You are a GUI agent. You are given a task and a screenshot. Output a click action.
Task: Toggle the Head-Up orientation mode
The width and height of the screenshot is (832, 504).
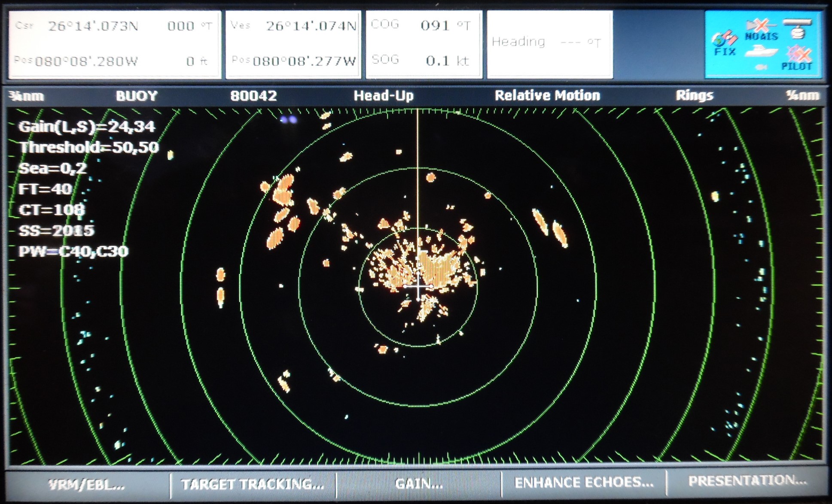(x=383, y=95)
